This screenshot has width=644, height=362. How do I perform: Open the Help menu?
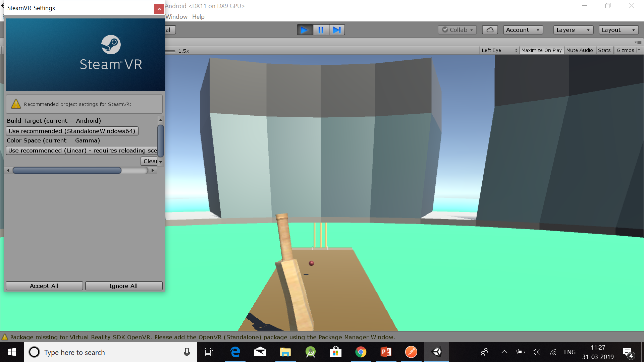coord(198,17)
